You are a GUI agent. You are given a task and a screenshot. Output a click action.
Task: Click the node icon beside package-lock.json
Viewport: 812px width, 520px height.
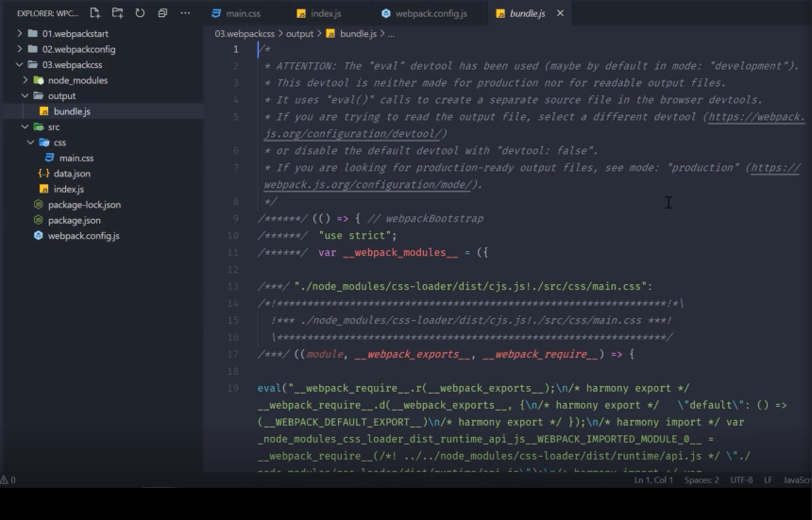tap(39, 205)
